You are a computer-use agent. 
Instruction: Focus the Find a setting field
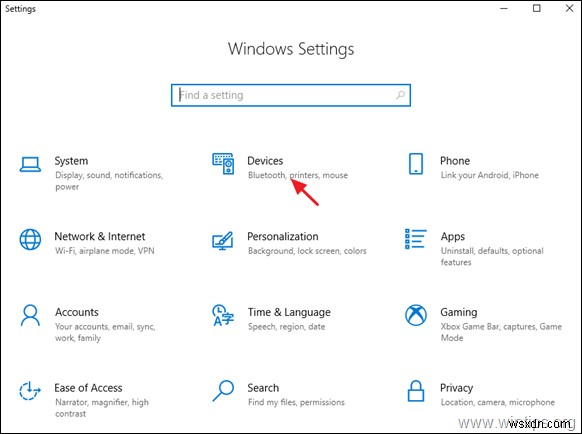(291, 95)
